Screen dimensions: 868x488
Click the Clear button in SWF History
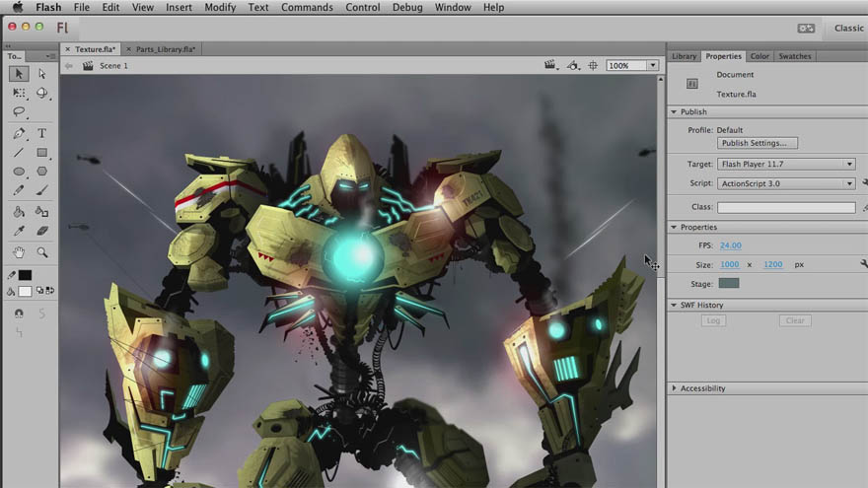tap(795, 320)
